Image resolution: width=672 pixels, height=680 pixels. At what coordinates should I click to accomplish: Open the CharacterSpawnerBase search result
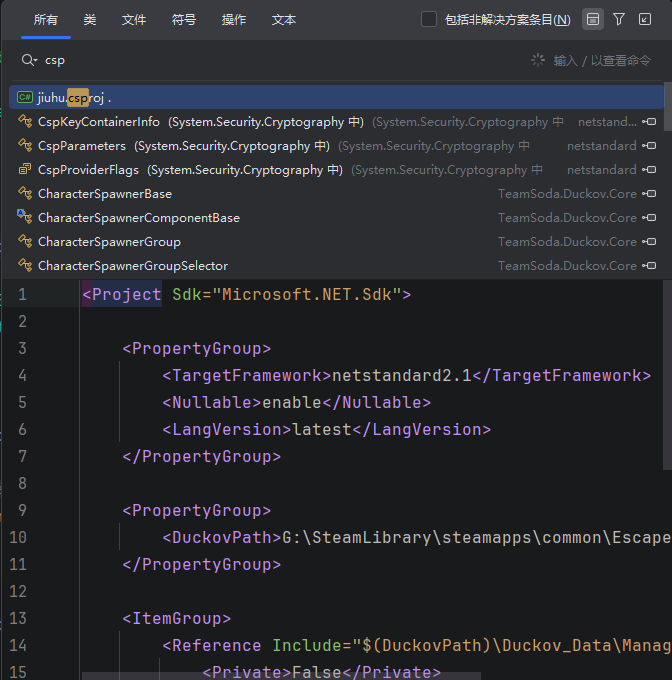pos(105,194)
